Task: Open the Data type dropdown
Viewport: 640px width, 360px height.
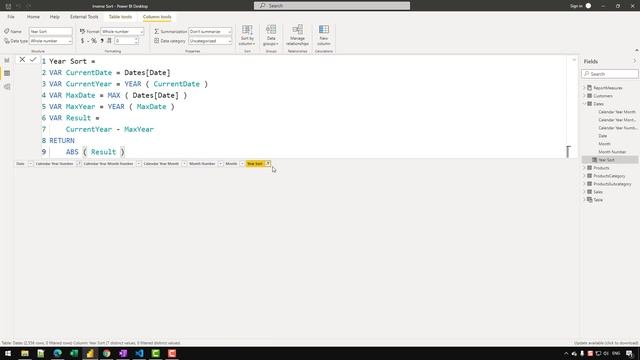Action: click(x=51, y=41)
